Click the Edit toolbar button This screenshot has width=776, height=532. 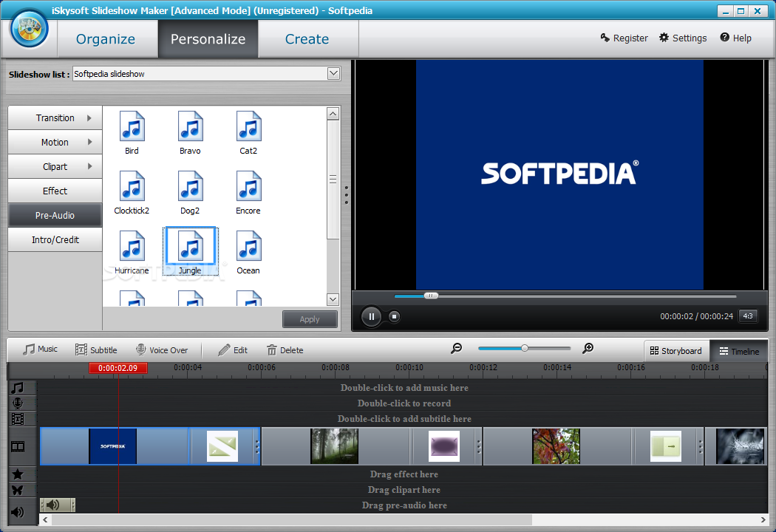pyautogui.click(x=233, y=350)
